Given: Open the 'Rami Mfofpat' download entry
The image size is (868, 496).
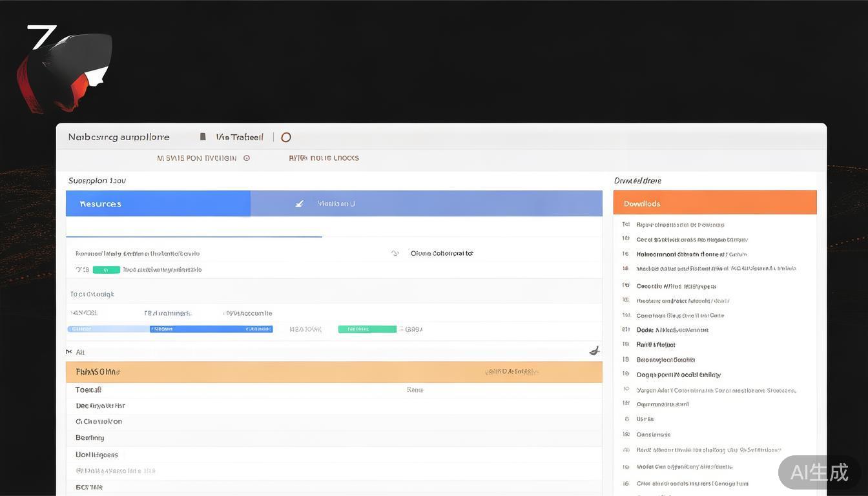Looking at the screenshot, I should point(656,345).
